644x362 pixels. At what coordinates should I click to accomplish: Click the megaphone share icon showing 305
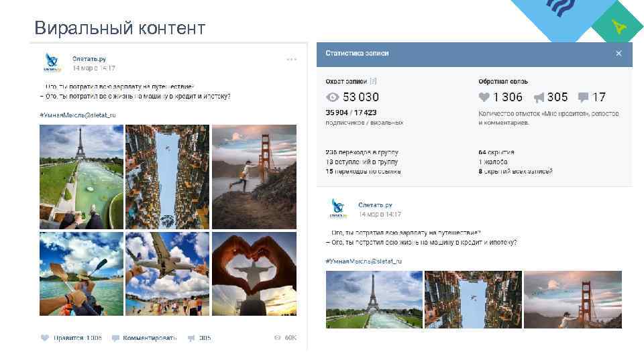point(191,338)
